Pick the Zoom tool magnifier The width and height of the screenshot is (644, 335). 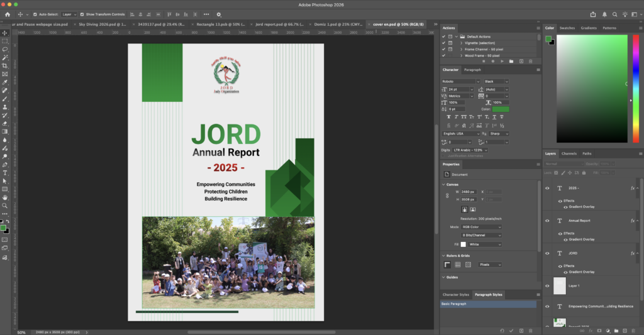coord(5,206)
